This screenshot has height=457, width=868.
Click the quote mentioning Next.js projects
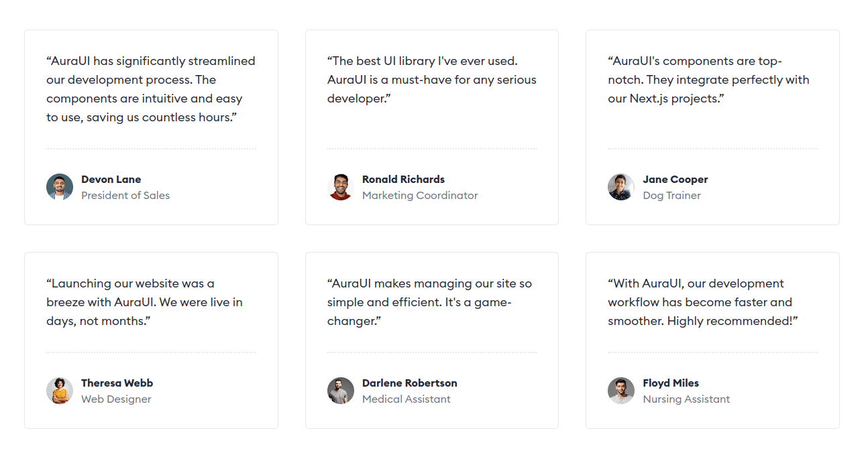[x=708, y=80]
